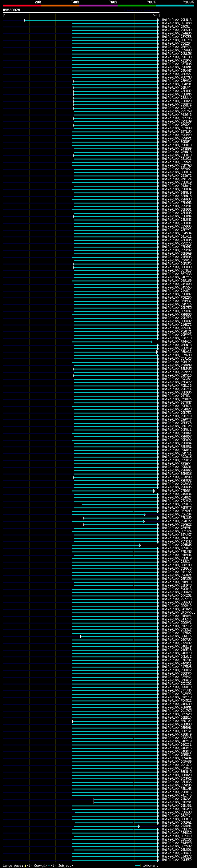This screenshot has width=197, height=868.
Task: Select hit label UniRef100_P17508
Action: tap(176, 667)
